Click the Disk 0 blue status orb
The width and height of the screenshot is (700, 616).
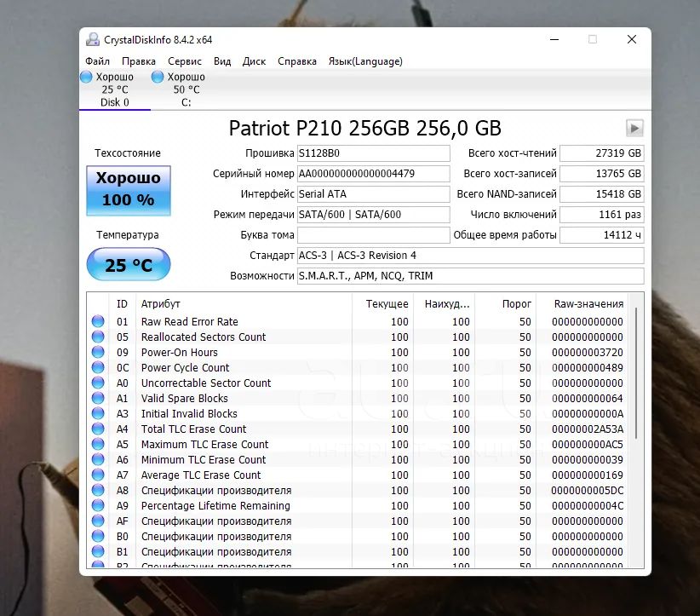(x=86, y=77)
